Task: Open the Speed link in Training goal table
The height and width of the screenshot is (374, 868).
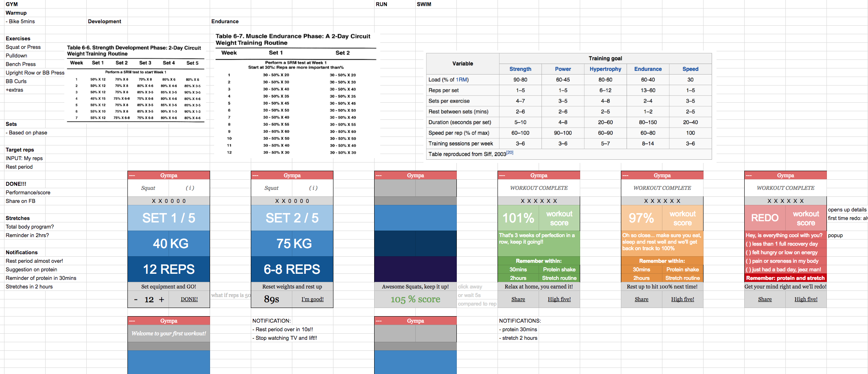Action: (x=690, y=69)
